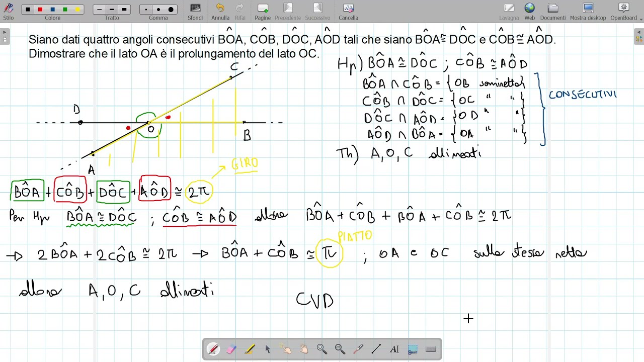Select the Pen tool in stylus palette

[x=213, y=349]
